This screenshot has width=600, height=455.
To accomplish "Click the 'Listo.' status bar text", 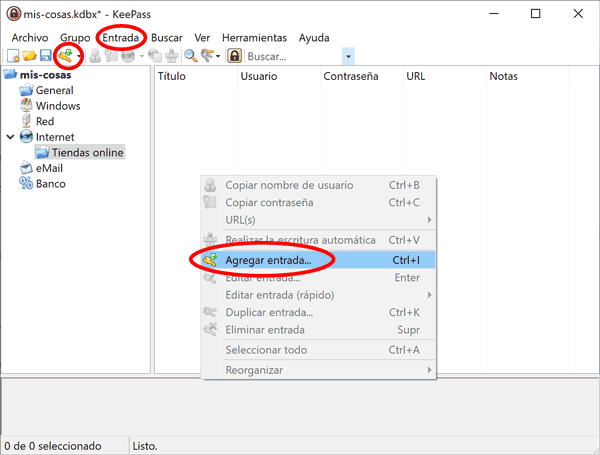I will [145, 446].
